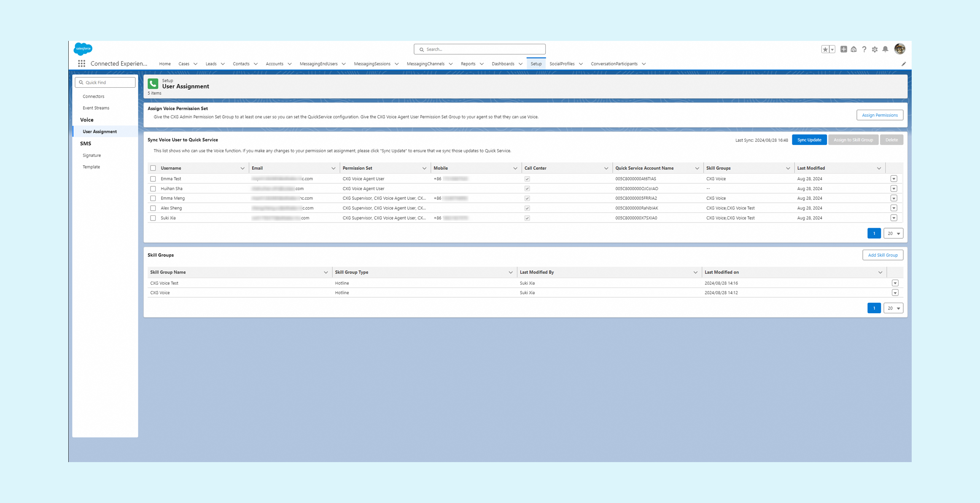This screenshot has height=503, width=980.
Task: Open row actions for Suki Xia user
Action: [894, 218]
